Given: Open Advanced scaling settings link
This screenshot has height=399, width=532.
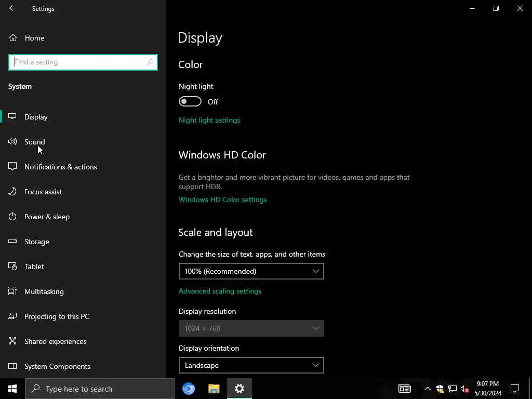Looking at the screenshot, I should click(x=220, y=291).
